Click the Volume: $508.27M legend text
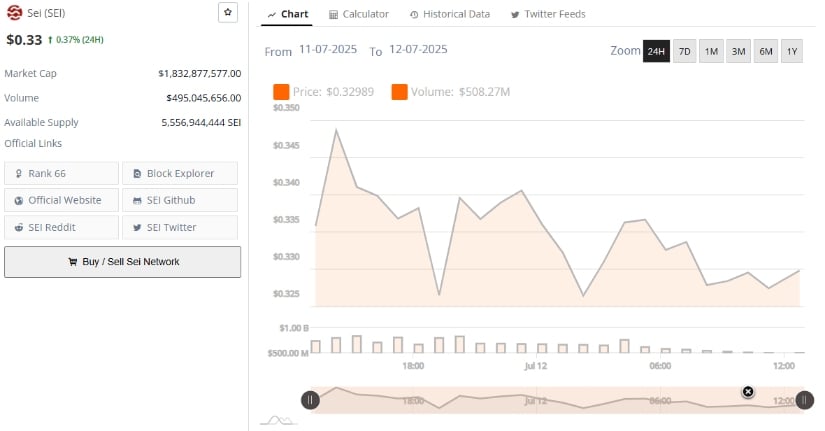The image size is (825, 431). pyautogui.click(x=460, y=92)
